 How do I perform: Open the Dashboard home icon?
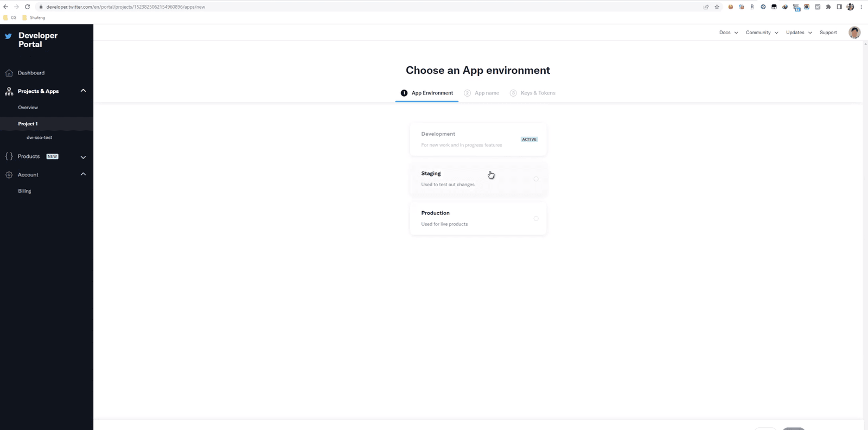click(x=9, y=73)
